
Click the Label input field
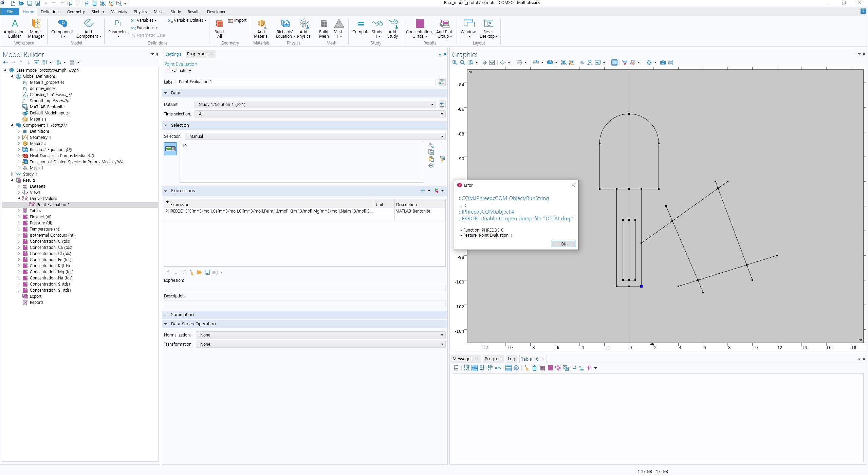tap(306, 82)
